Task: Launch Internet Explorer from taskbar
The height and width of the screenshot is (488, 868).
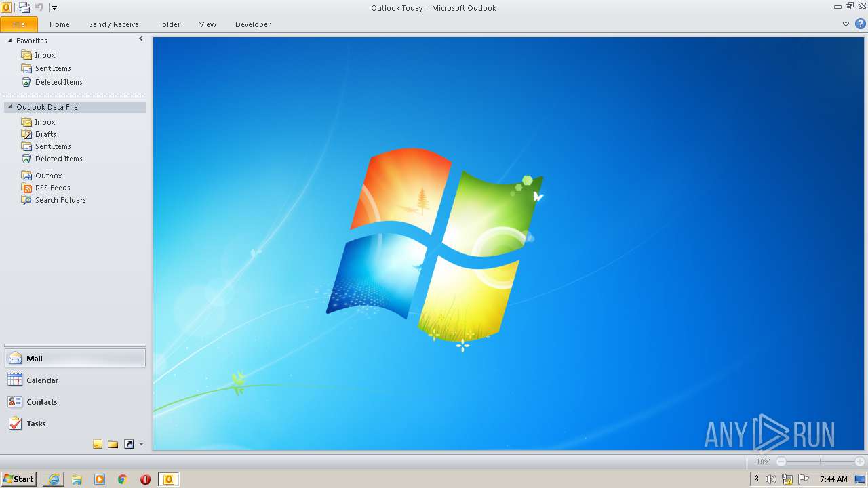Action: pyautogui.click(x=54, y=479)
